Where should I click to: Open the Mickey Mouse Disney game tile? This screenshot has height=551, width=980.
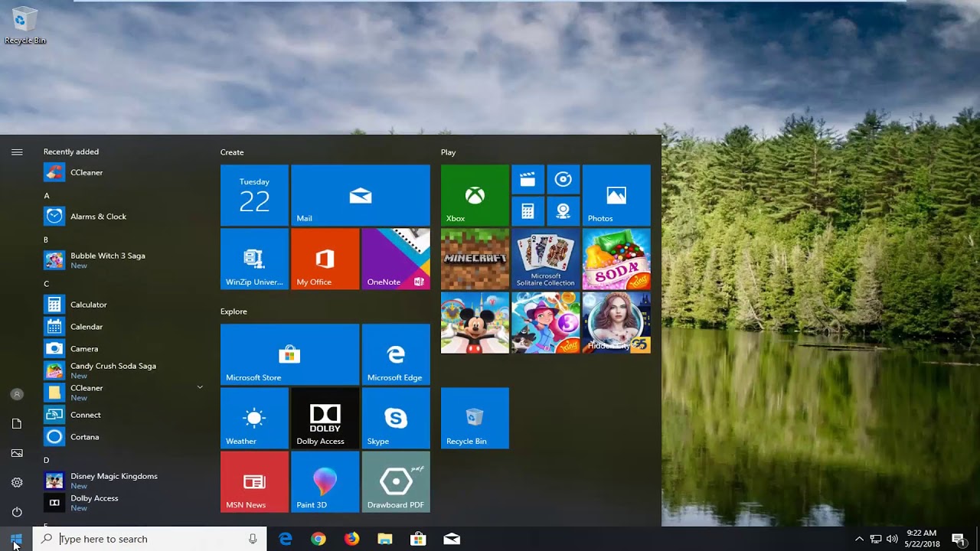coord(475,322)
